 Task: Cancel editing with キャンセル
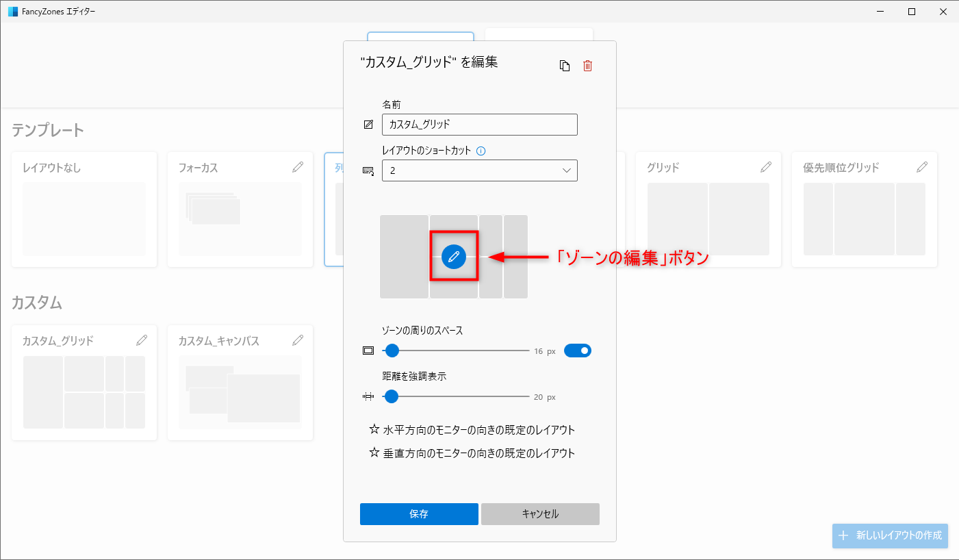pos(540,513)
